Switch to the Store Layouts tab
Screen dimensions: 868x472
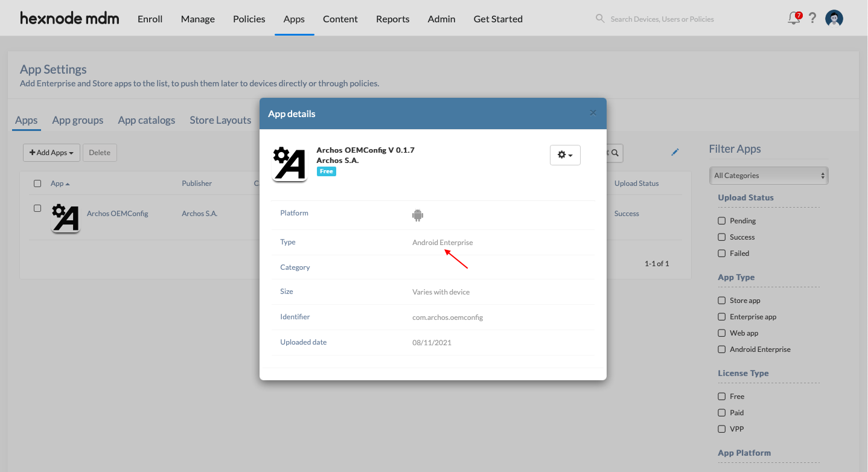tap(220, 120)
